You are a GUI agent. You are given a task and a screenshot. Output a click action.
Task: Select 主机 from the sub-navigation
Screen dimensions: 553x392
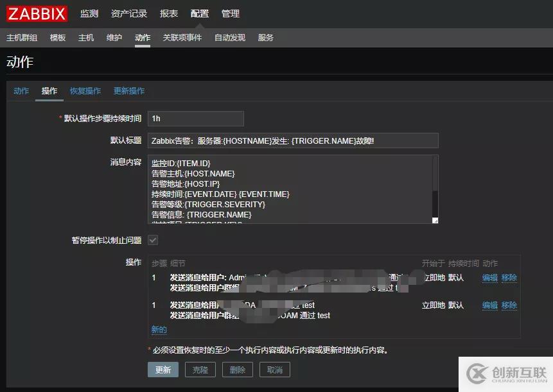[x=86, y=37]
